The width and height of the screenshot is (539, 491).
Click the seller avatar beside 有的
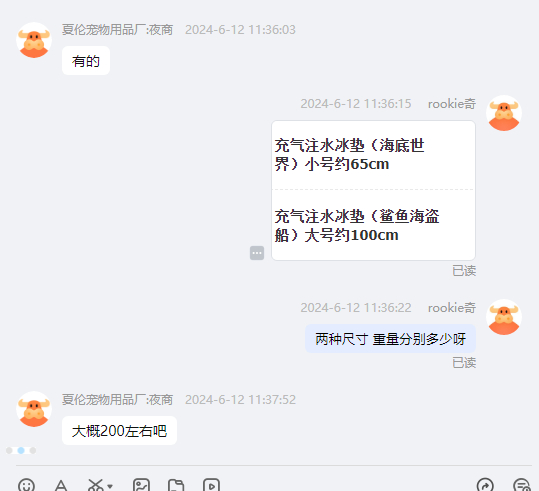pos(34,40)
